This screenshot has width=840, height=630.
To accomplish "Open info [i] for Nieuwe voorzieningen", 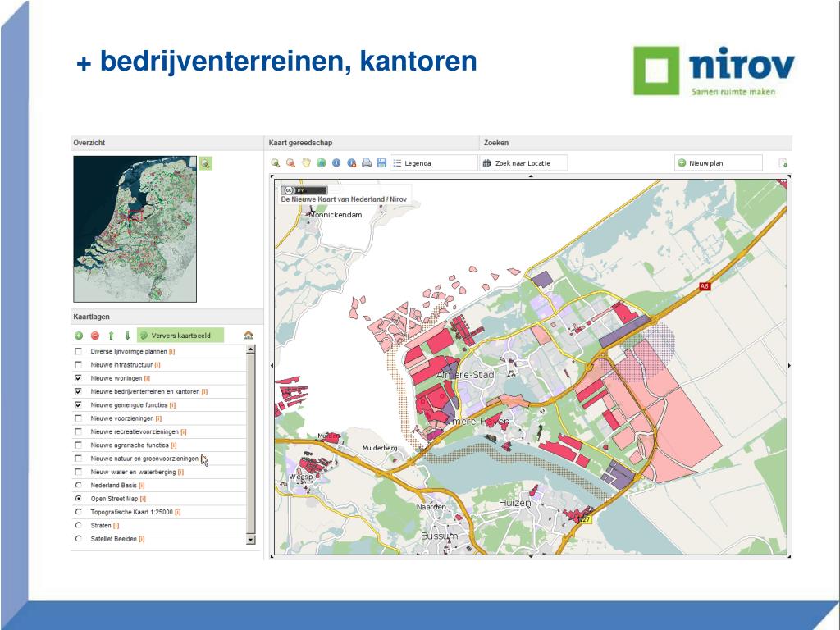I will (x=158, y=418).
